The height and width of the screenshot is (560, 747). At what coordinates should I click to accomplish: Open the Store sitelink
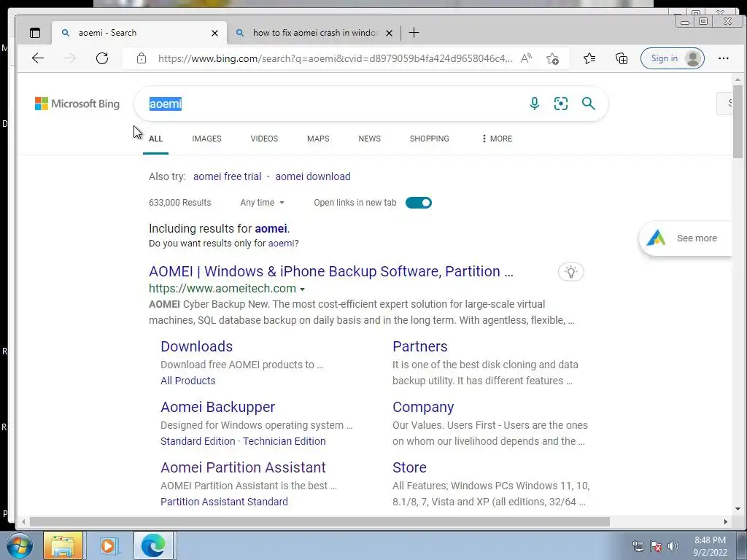409,467
